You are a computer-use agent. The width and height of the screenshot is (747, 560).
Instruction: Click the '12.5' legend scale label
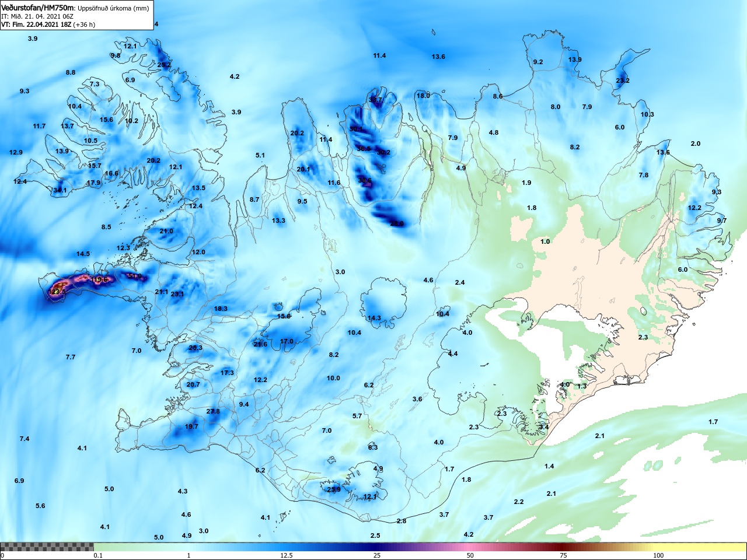(x=287, y=555)
